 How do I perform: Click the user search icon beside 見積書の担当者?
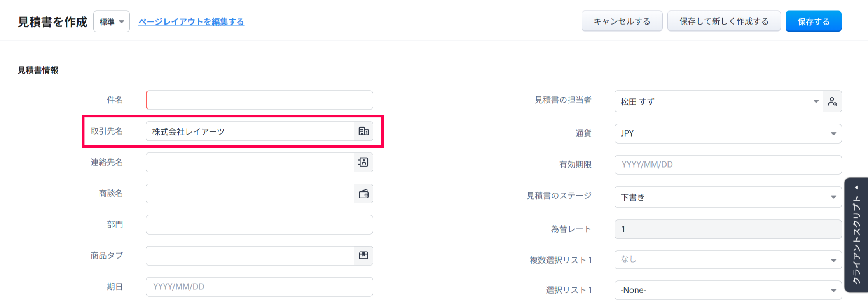coord(832,101)
